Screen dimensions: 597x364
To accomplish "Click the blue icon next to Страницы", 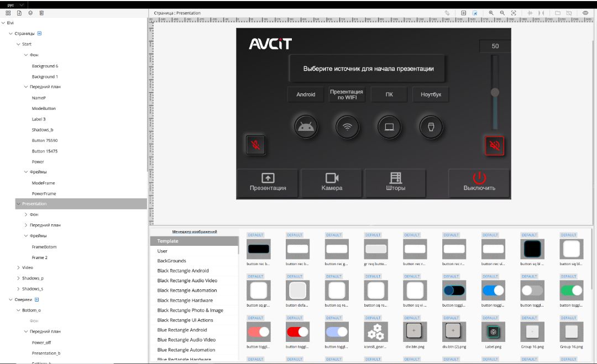I will (x=39, y=33).
